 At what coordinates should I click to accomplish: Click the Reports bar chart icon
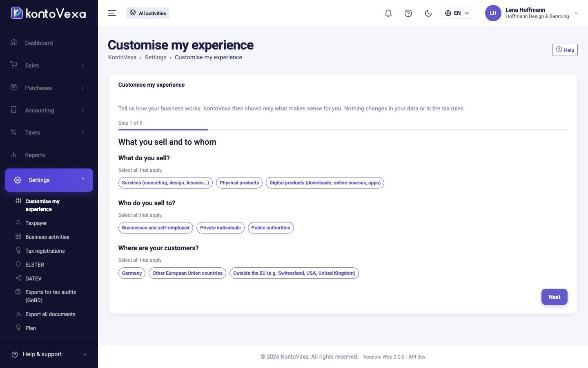[13, 155]
